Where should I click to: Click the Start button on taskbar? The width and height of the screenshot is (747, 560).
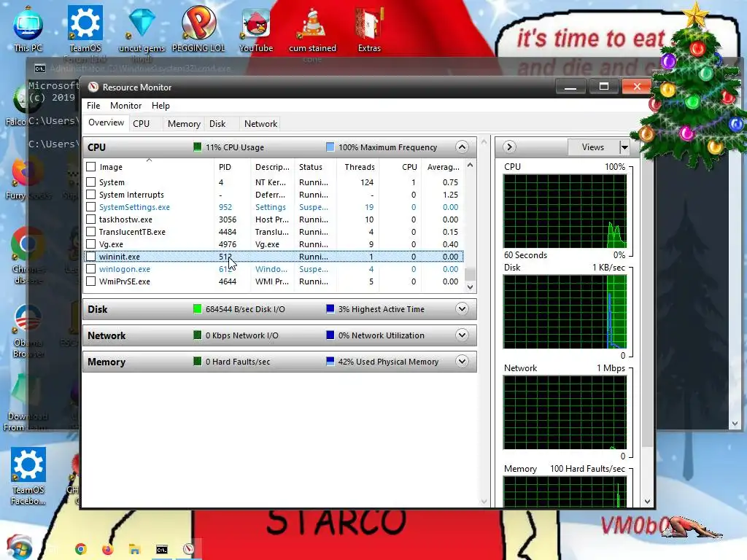pyautogui.click(x=19, y=548)
